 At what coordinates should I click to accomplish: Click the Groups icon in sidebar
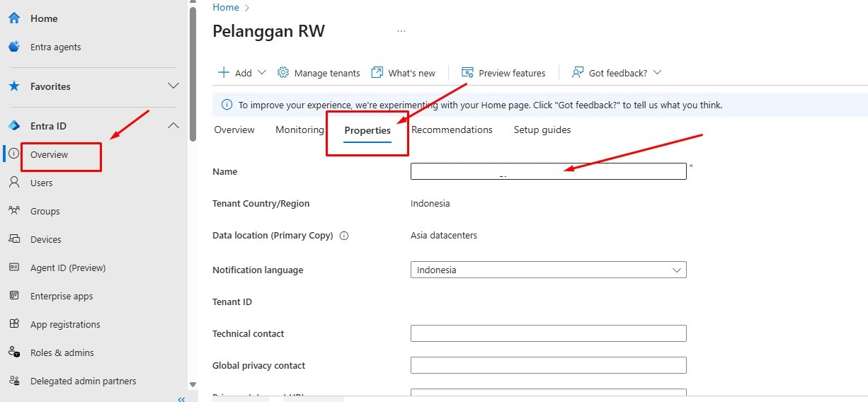[14, 211]
